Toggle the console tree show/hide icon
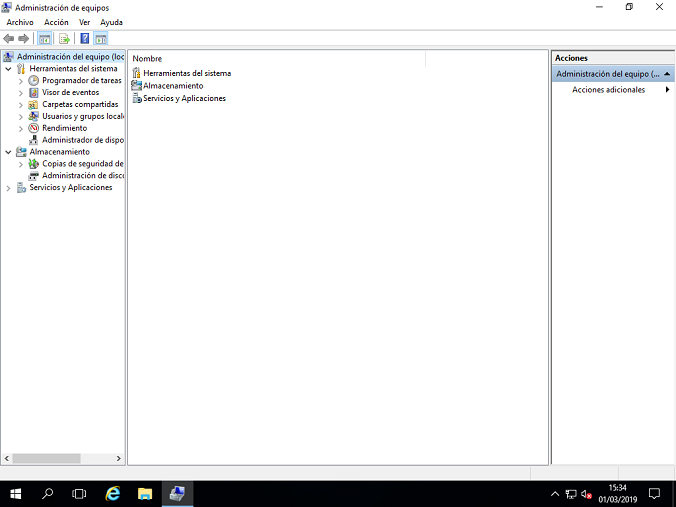 [44, 39]
